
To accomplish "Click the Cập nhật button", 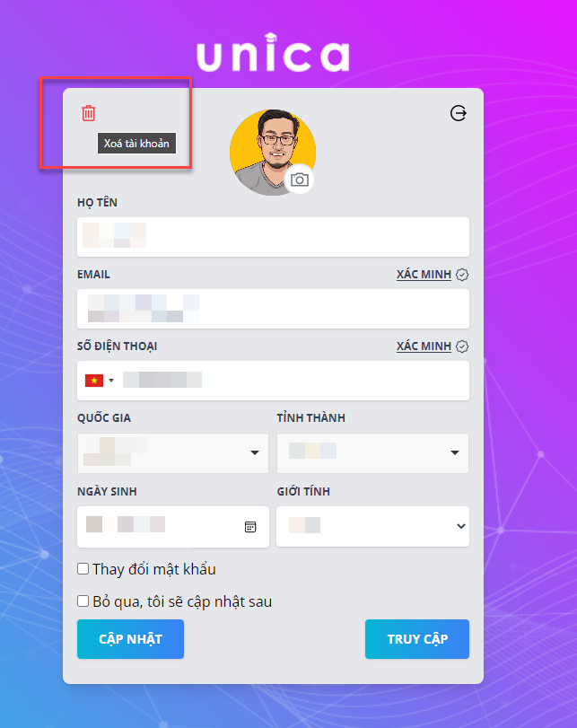I will (x=130, y=639).
